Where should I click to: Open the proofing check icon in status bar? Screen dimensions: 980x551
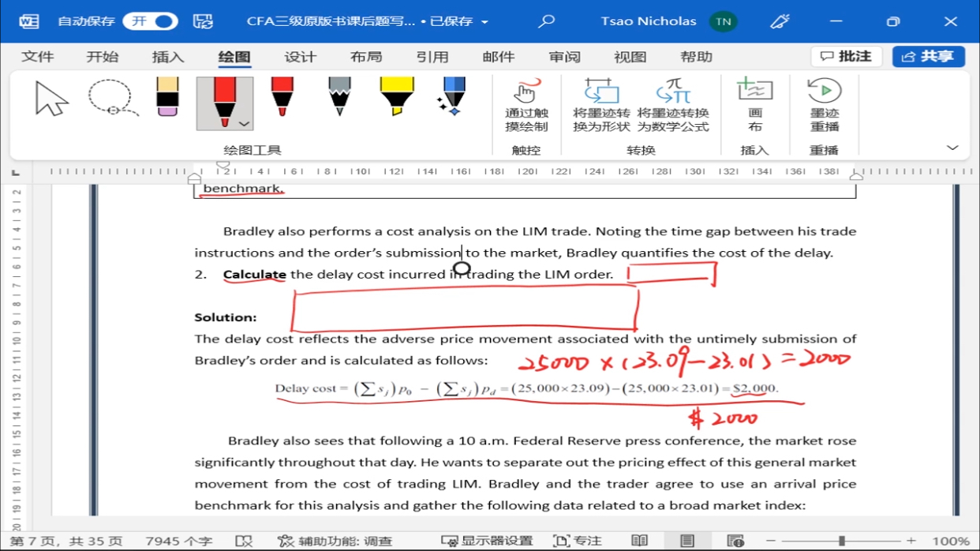tap(244, 541)
